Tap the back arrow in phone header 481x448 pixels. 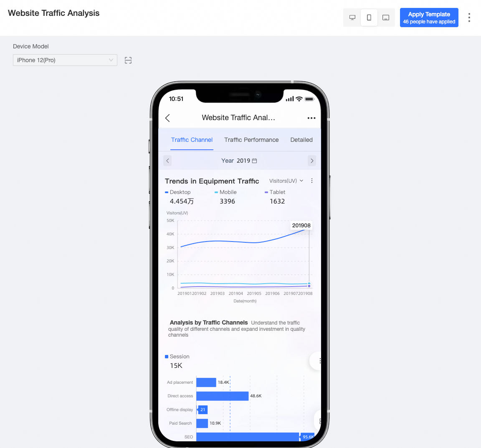click(167, 118)
